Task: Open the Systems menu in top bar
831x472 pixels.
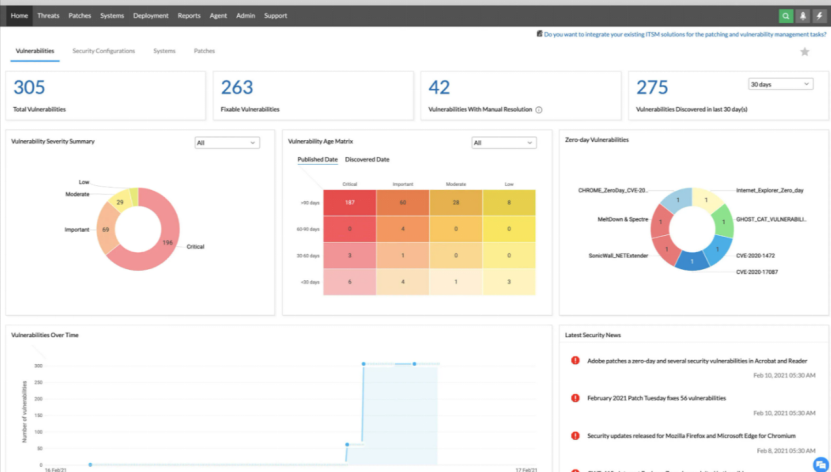Action: click(x=112, y=16)
